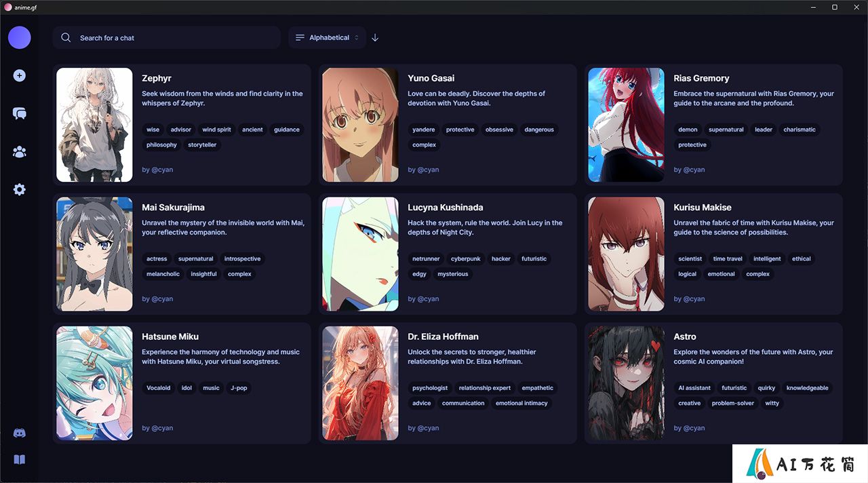Open the Alphabetical sort dropdown

click(328, 38)
